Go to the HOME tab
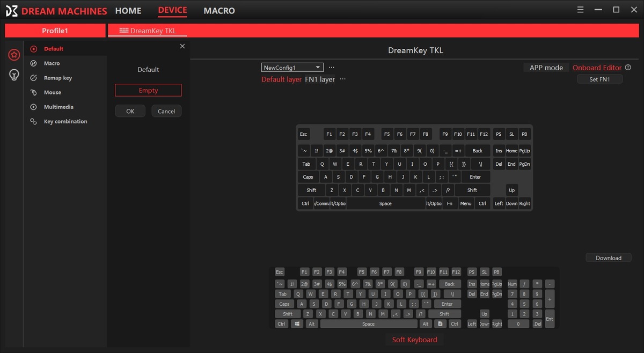 (128, 11)
